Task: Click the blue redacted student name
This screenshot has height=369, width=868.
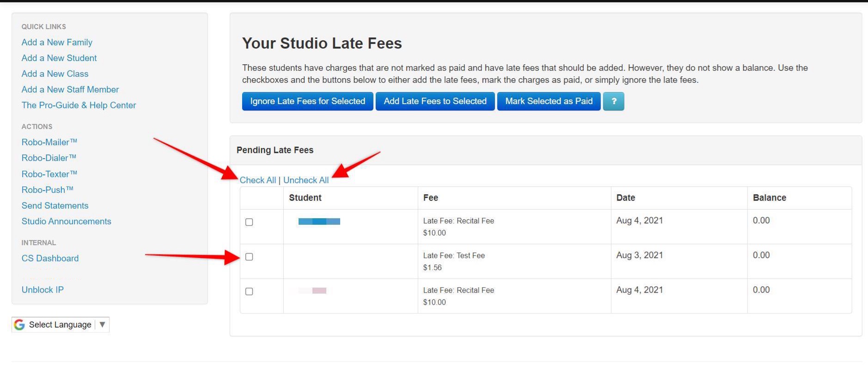Action: point(319,221)
